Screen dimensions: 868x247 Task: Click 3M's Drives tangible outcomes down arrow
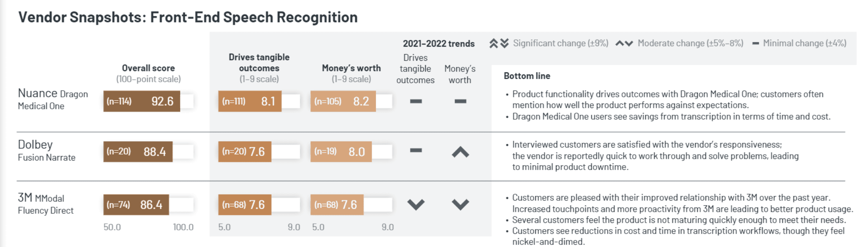point(416,204)
